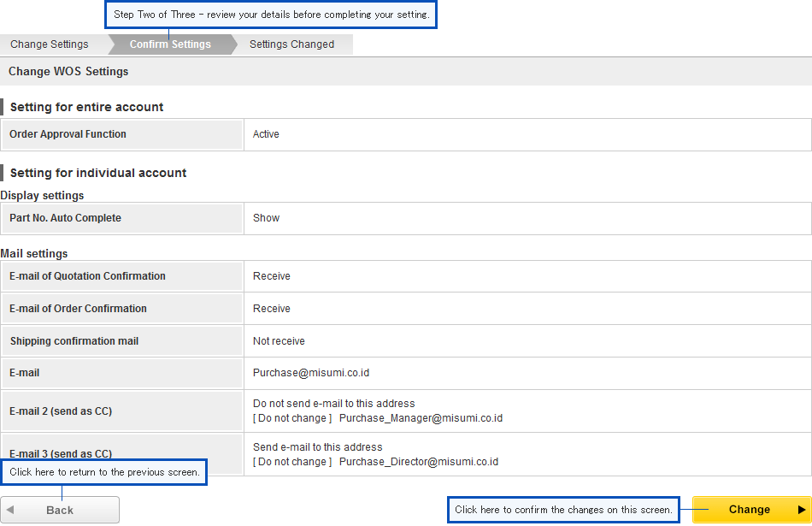Click the Purchase_Director@misumi.co.id address
Image resolution: width=812 pixels, height=526 pixels.
click(x=419, y=462)
